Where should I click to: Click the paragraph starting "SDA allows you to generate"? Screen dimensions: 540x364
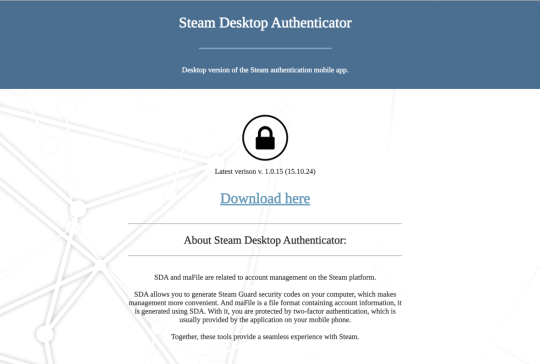click(265, 307)
